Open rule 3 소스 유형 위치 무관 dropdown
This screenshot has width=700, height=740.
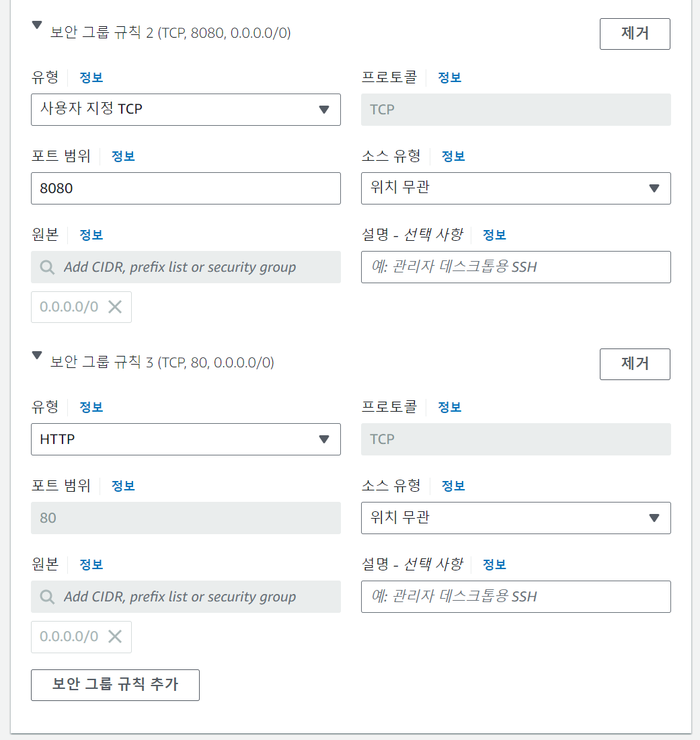[x=516, y=518]
